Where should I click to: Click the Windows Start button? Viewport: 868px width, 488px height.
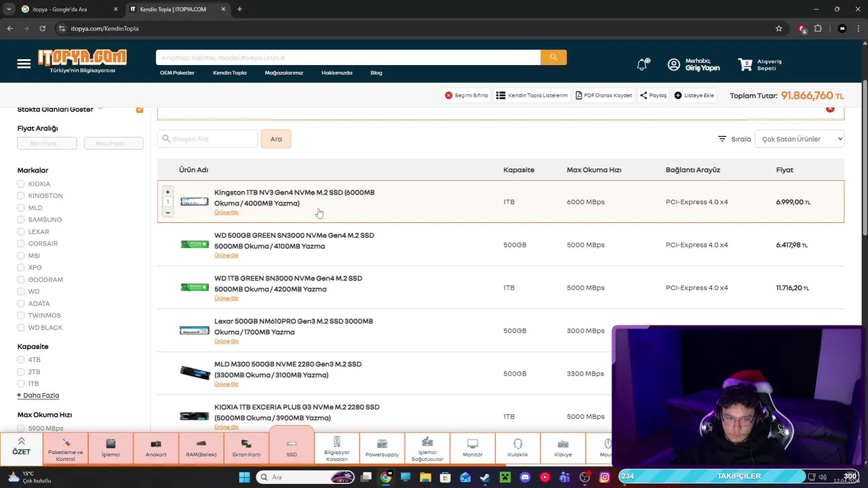[x=244, y=477]
